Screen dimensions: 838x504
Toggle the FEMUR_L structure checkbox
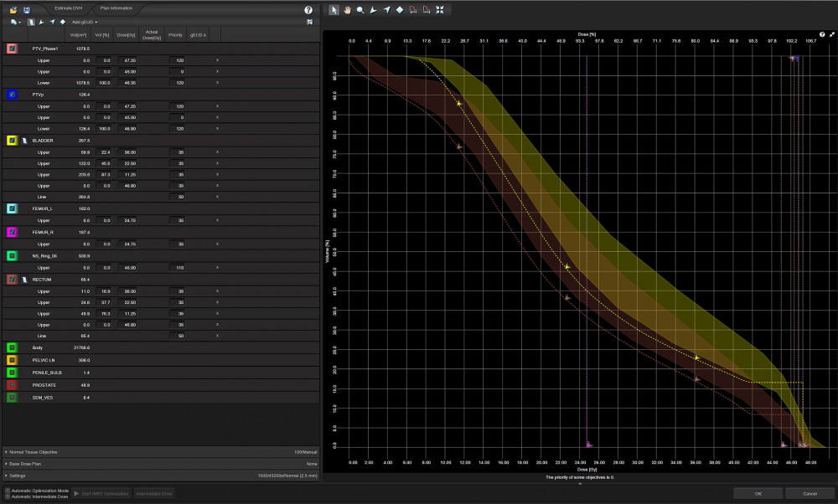(x=12, y=208)
